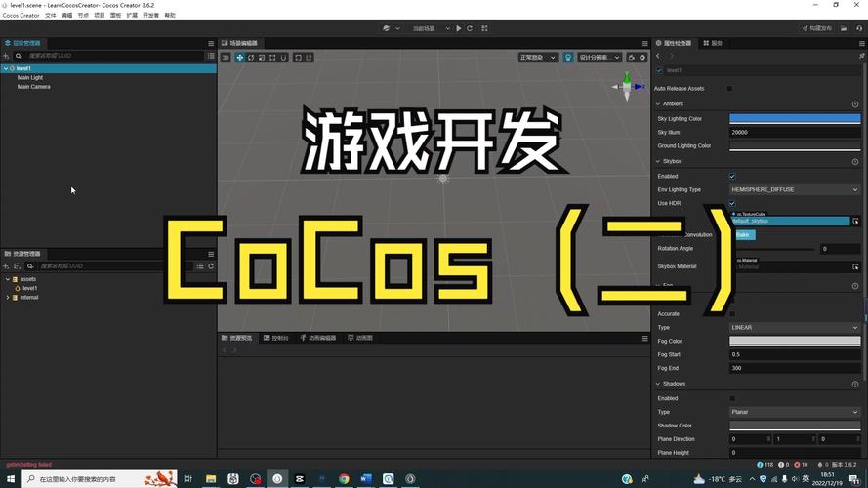Click the 3D view mode toggle icon
868x488 pixels.
coord(226,58)
